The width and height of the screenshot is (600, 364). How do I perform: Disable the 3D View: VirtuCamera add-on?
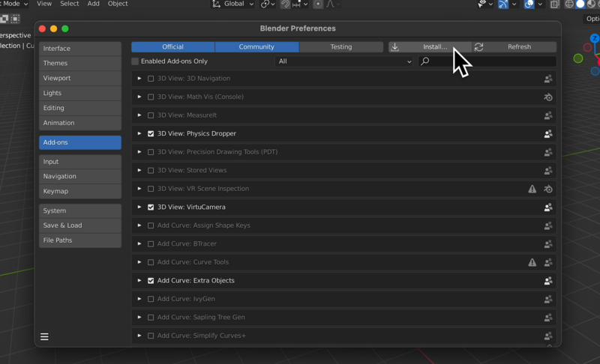pyautogui.click(x=151, y=207)
